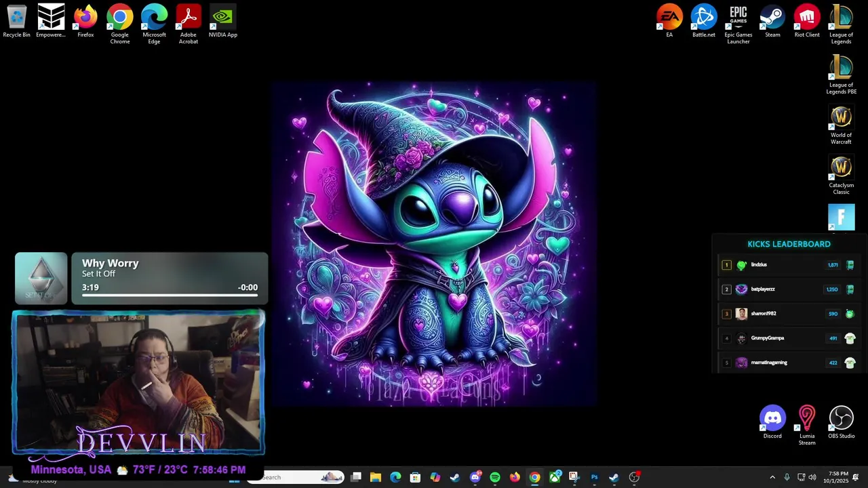Screen dimensions: 868x488
Task: Open Spotify from the taskbar
Action: coord(495,477)
